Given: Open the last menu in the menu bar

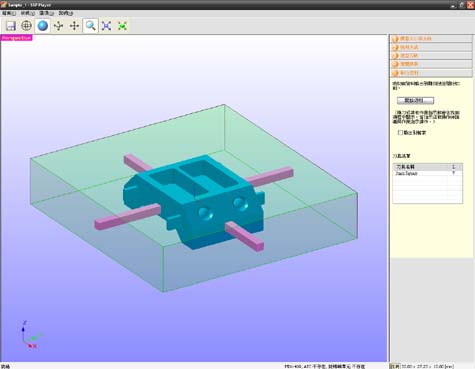Looking at the screenshot, I should click(x=66, y=13).
